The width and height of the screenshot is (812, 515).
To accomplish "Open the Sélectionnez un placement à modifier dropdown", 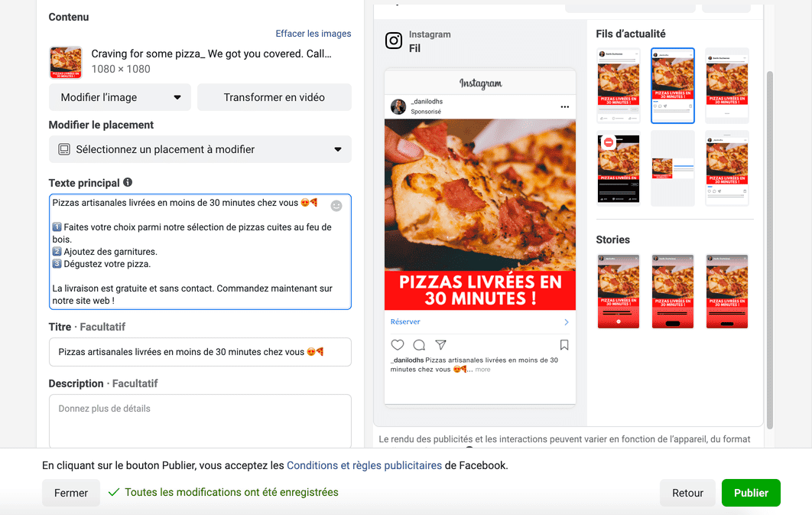I will pos(200,149).
